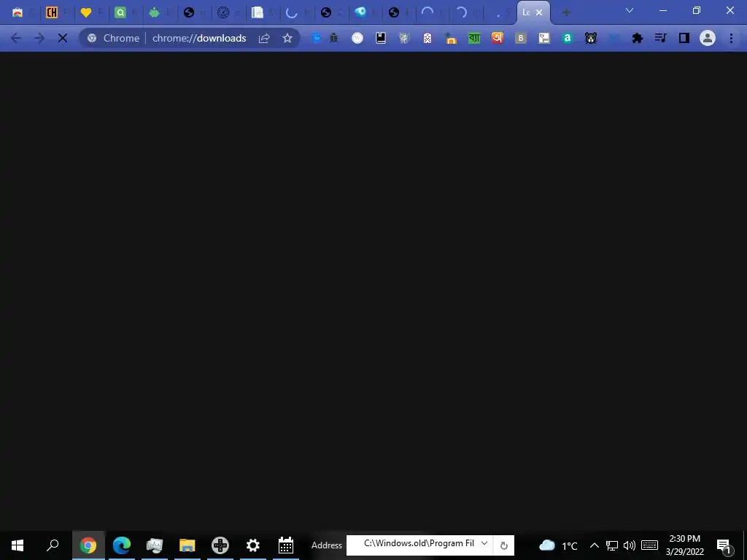
Task: Open the weather 1°C widget
Action: [558, 545]
